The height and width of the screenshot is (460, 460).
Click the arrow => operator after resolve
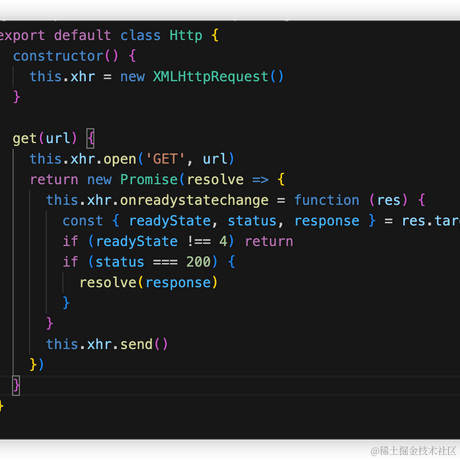pos(260,180)
